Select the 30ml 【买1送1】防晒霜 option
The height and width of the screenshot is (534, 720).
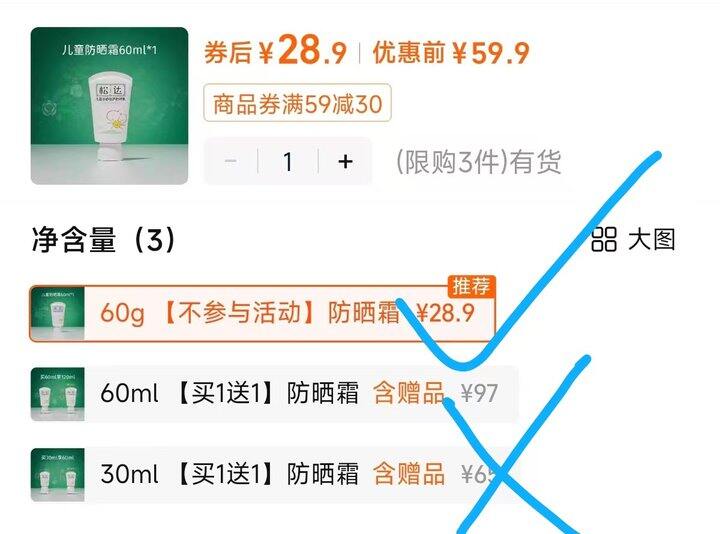click(274, 474)
